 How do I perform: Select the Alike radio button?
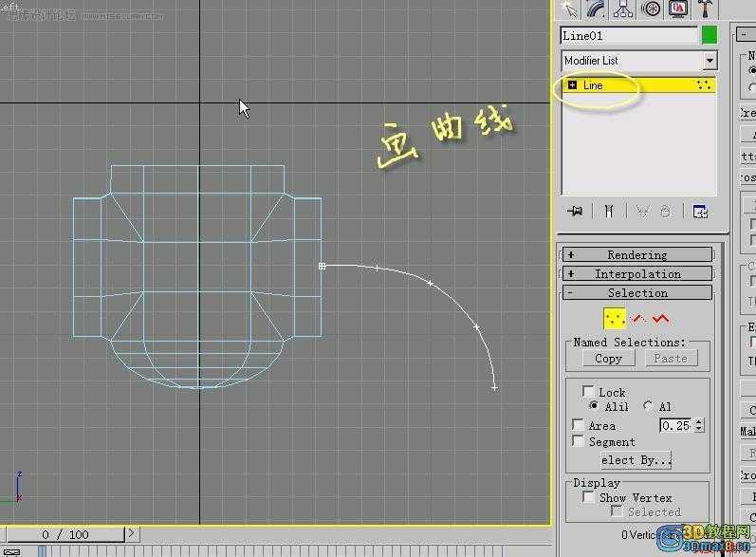[594, 405]
